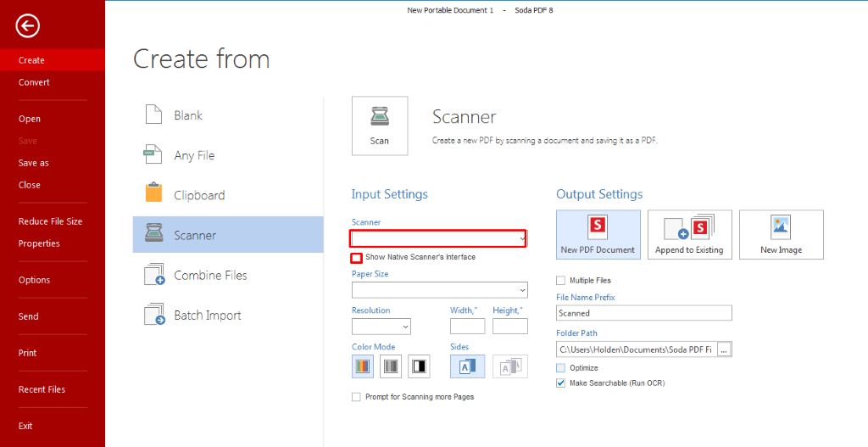This screenshot has height=447, width=868.
Task: Tick Prompt for Scanning more Pages
Action: click(x=356, y=397)
